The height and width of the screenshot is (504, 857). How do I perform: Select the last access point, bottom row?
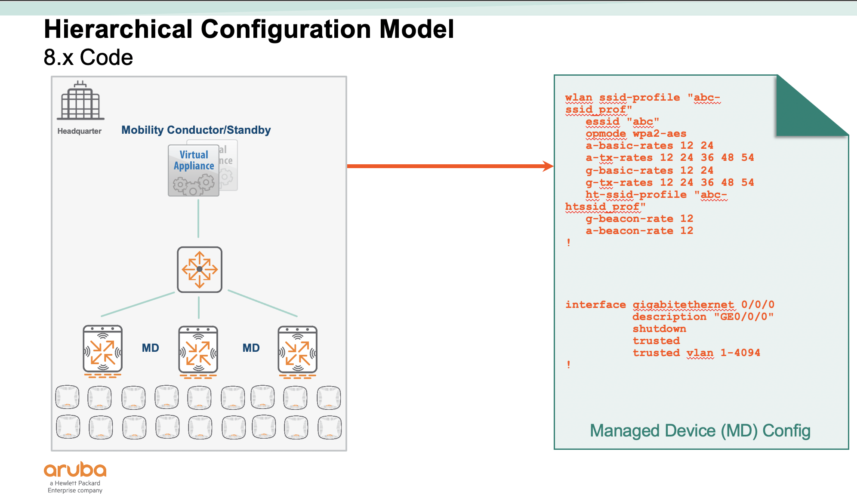pos(330,427)
